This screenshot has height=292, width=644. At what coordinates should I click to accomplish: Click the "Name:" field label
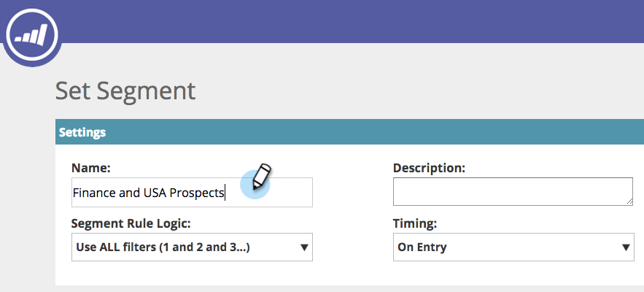point(90,168)
